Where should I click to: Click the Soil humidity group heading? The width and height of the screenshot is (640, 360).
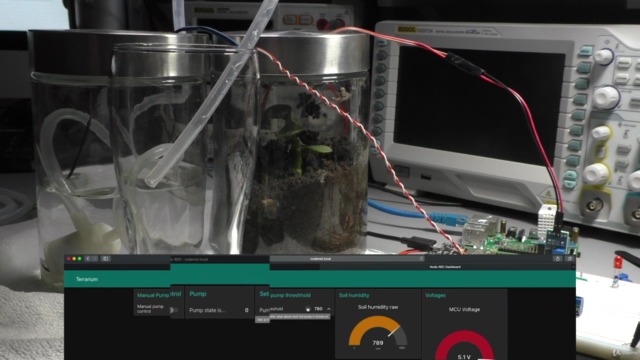click(354, 295)
